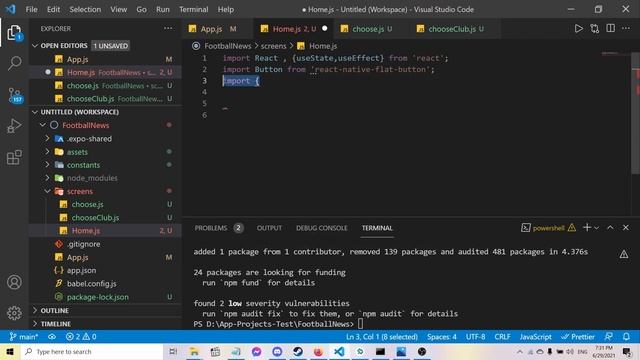Collapse the Open Editors section
This screenshot has width=640, height=360.
[x=35, y=46]
